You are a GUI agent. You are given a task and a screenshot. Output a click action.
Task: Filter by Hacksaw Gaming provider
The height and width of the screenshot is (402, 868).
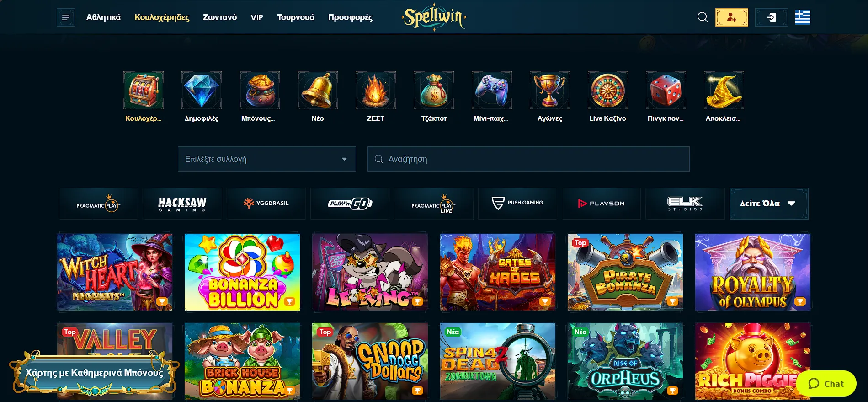[182, 204]
